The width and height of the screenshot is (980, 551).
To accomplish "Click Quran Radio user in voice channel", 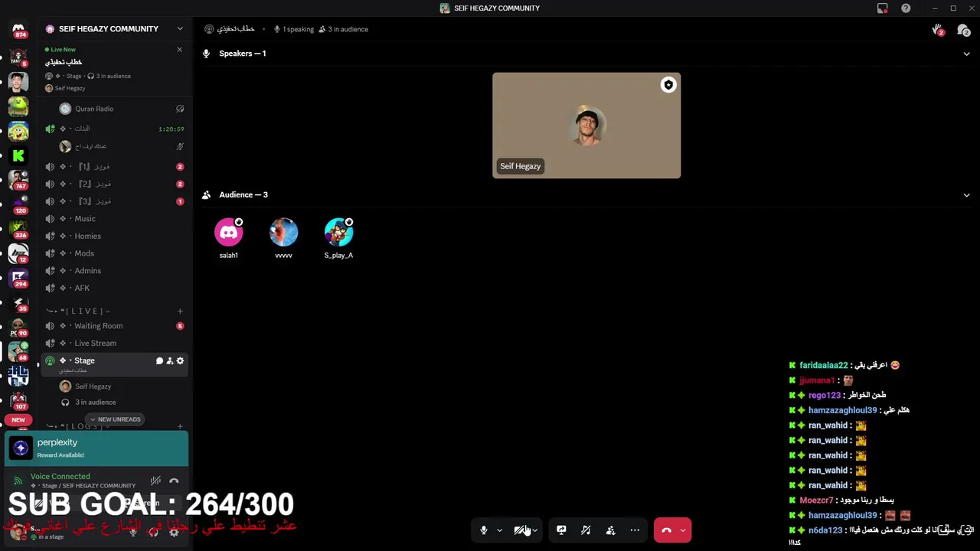I will pos(115,109).
